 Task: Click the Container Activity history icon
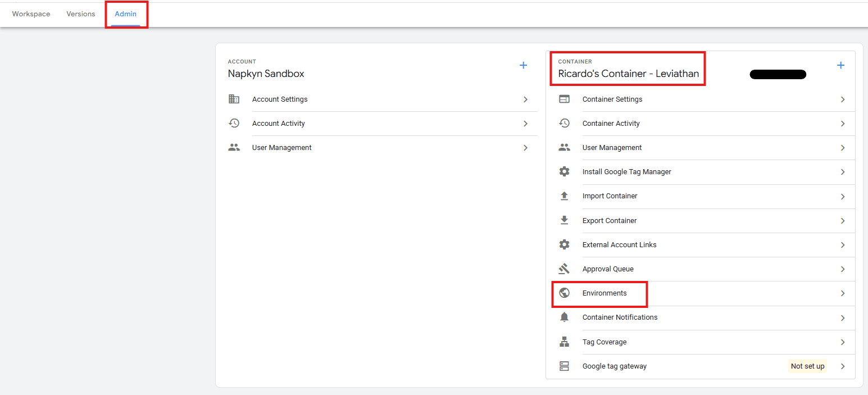[x=564, y=123]
